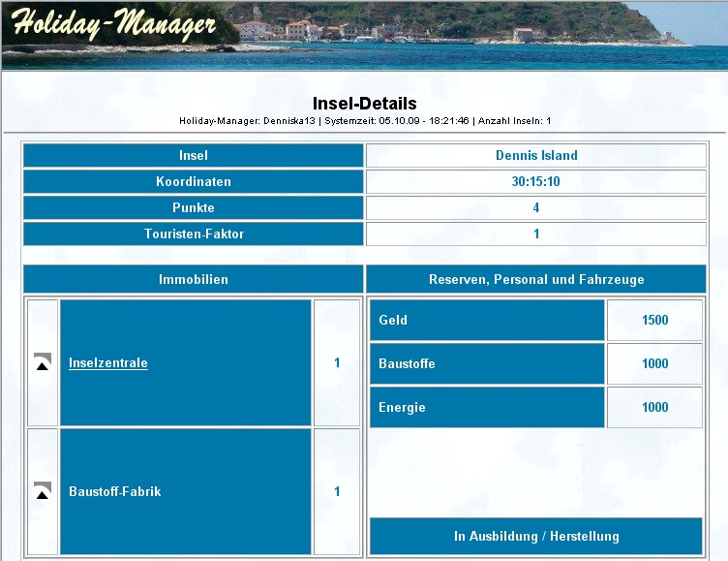Click the Punkte label cell
The height and width of the screenshot is (561, 728).
coord(194,207)
